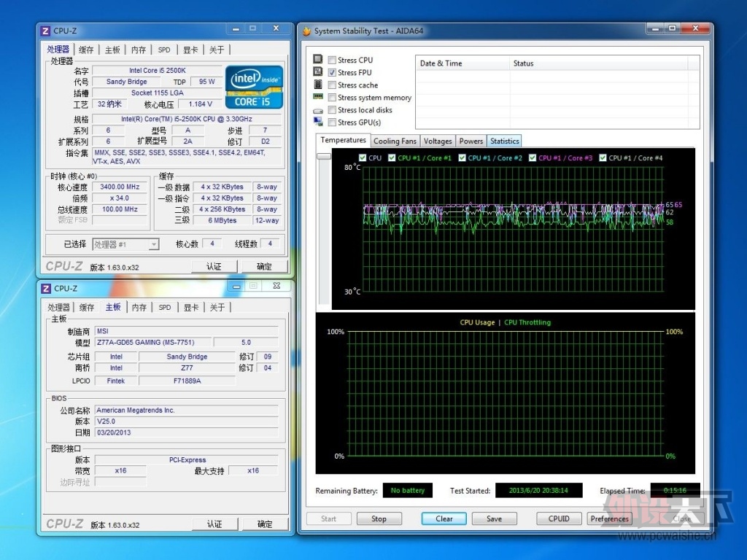Viewport: 747px width, 560px height.
Task: Click Test Started time value 2013/6/20 20:38:14
Action: pos(539,491)
